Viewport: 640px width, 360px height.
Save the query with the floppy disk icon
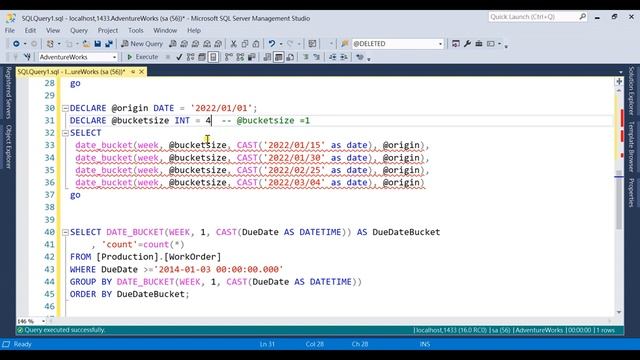98,44
